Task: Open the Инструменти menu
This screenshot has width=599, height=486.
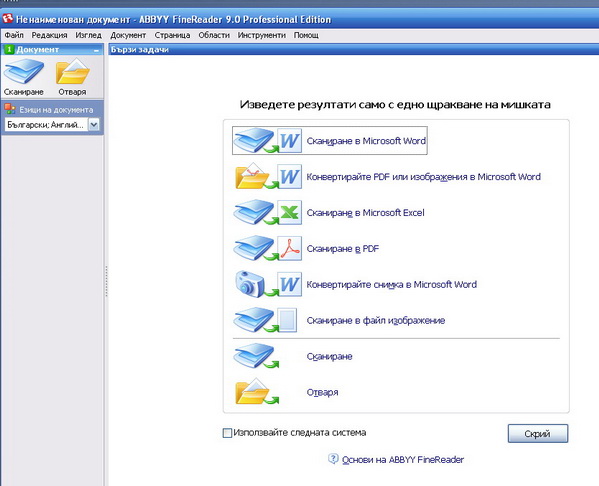Action: 262,35
